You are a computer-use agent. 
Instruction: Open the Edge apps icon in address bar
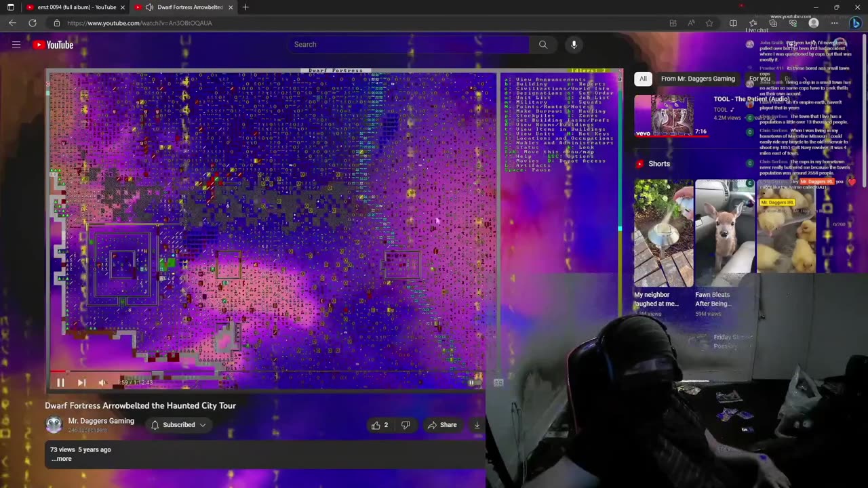(673, 23)
